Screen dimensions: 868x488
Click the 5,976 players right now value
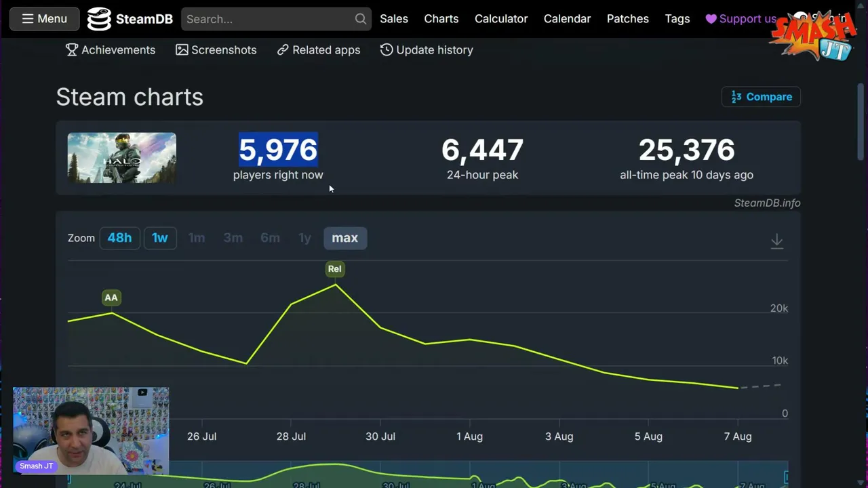(278, 150)
